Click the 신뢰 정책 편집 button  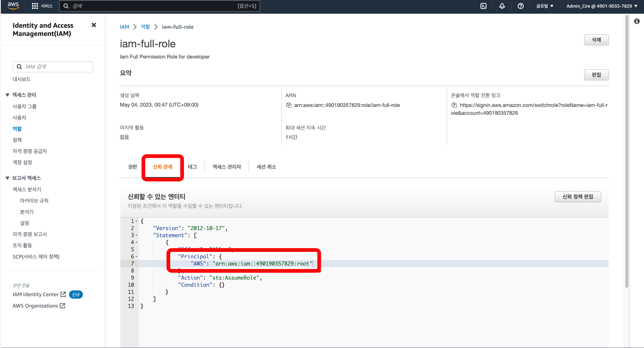point(578,197)
